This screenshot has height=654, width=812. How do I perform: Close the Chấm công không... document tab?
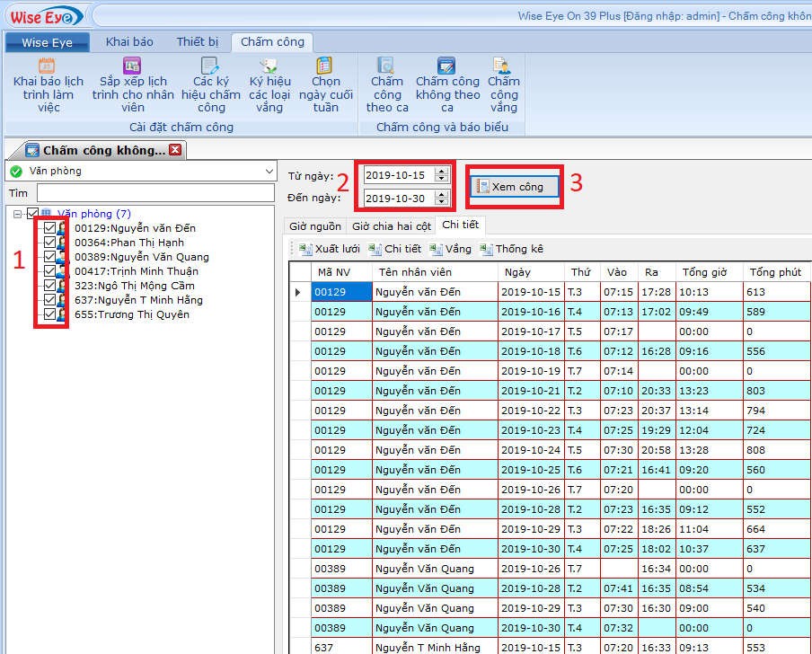point(175,150)
